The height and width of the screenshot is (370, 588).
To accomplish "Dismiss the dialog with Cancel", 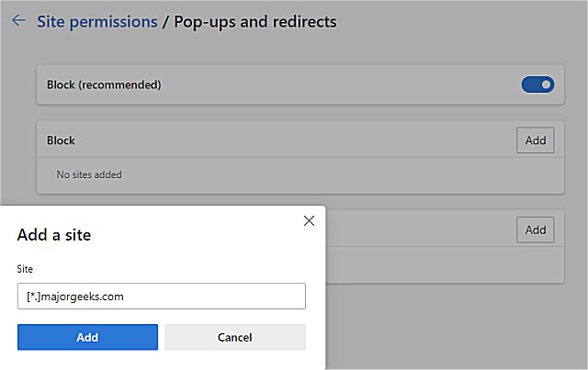I will 234,337.
